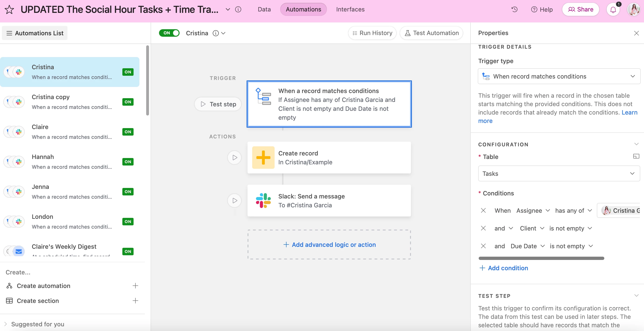
Task: Switch to the Data tab
Action: [x=264, y=10]
